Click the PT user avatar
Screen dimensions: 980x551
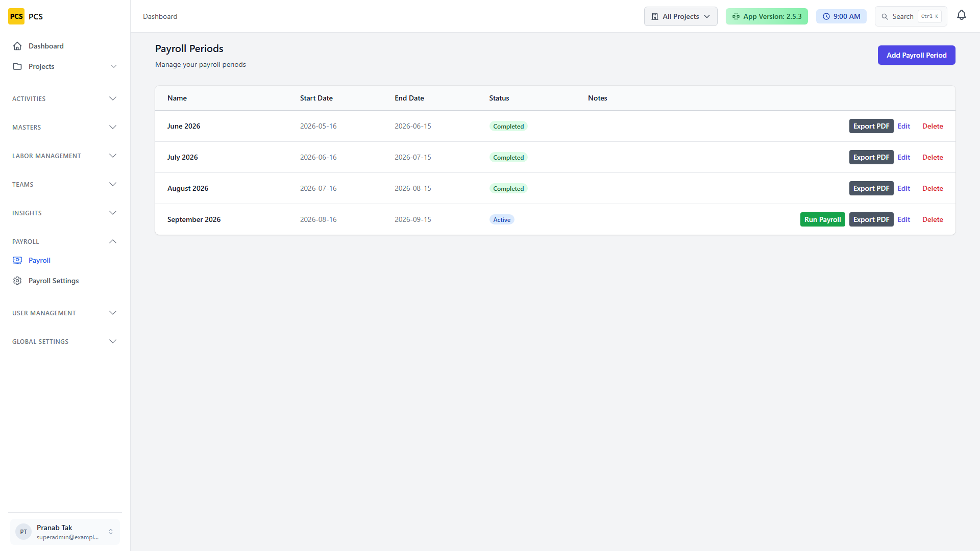click(x=23, y=532)
